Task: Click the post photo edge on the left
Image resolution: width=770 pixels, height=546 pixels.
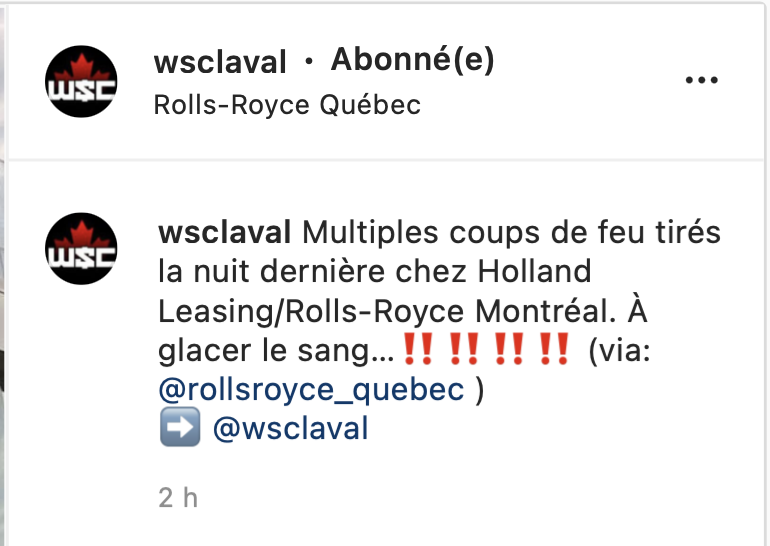Action: coord(2,275)
